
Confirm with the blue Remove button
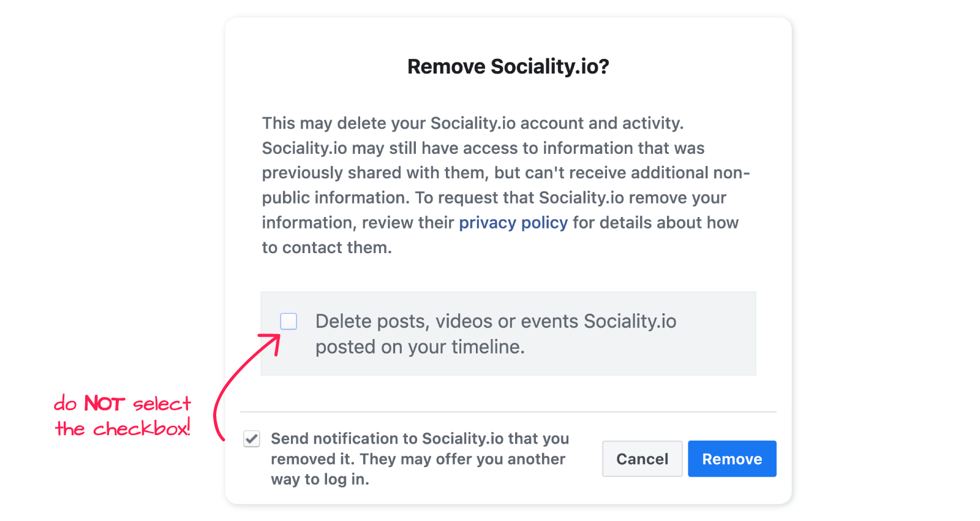[732, 458]
